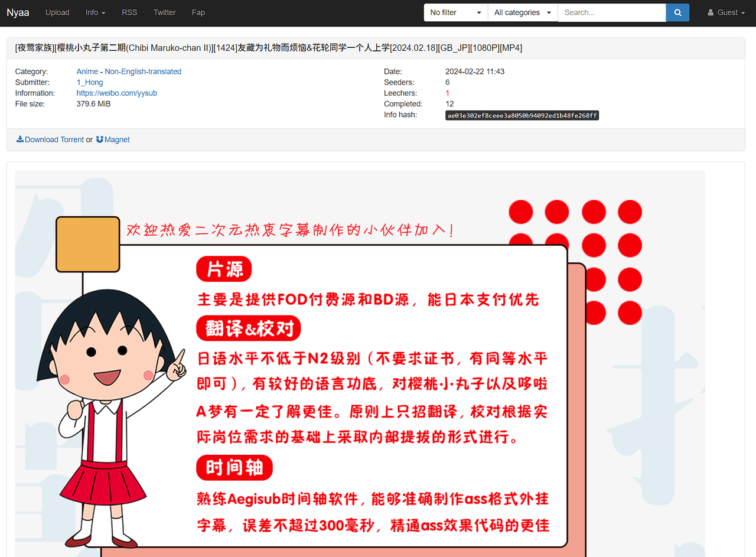
Task: Open the Info dropdown menu
Action: [95, 12]
